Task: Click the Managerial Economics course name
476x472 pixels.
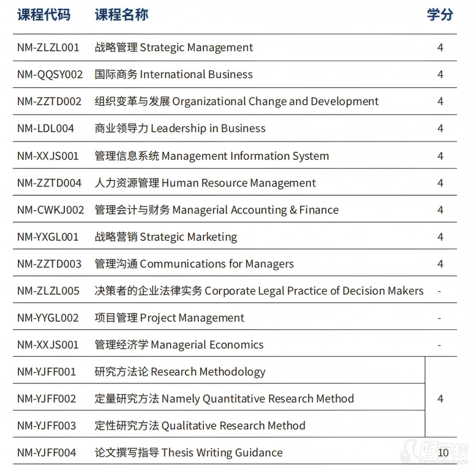Action: click(178, 345)
